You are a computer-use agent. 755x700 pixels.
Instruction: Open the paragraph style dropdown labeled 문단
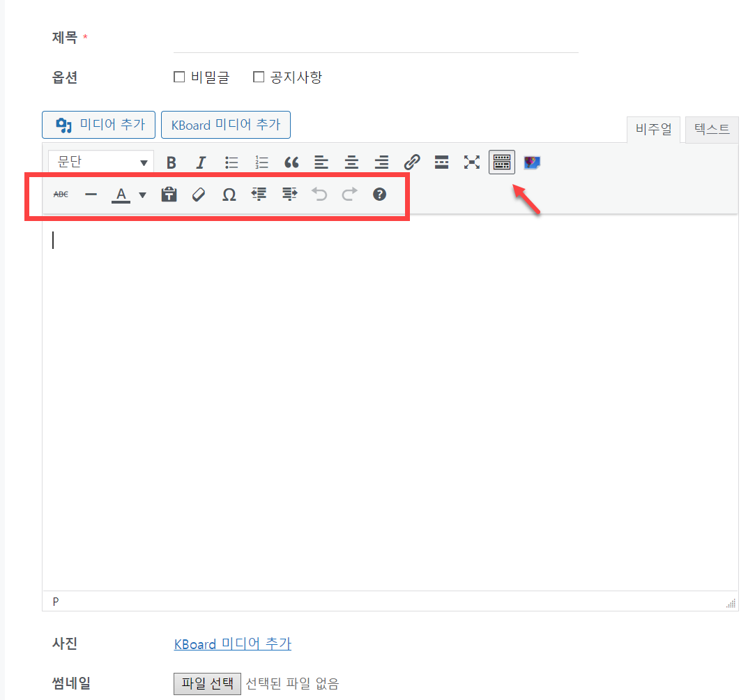tap(100, 162)
